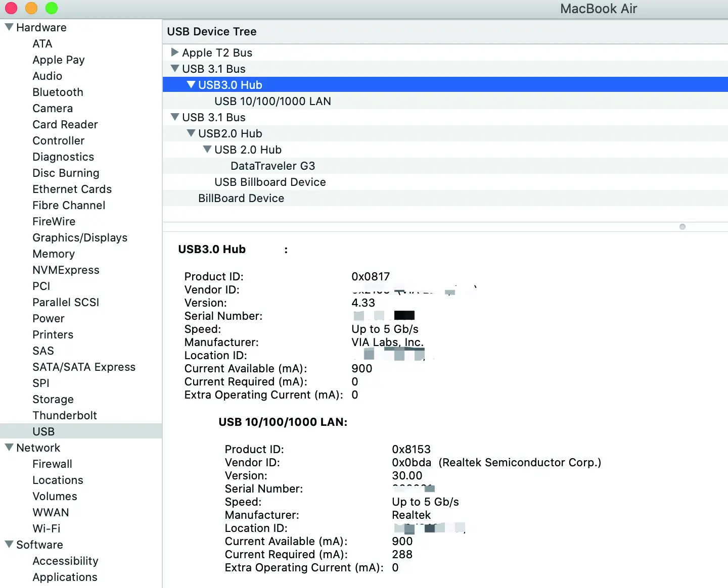
Task: Select the Wi-Fi entry under Network
Action: pyautogui.click(x=46, y=528)
